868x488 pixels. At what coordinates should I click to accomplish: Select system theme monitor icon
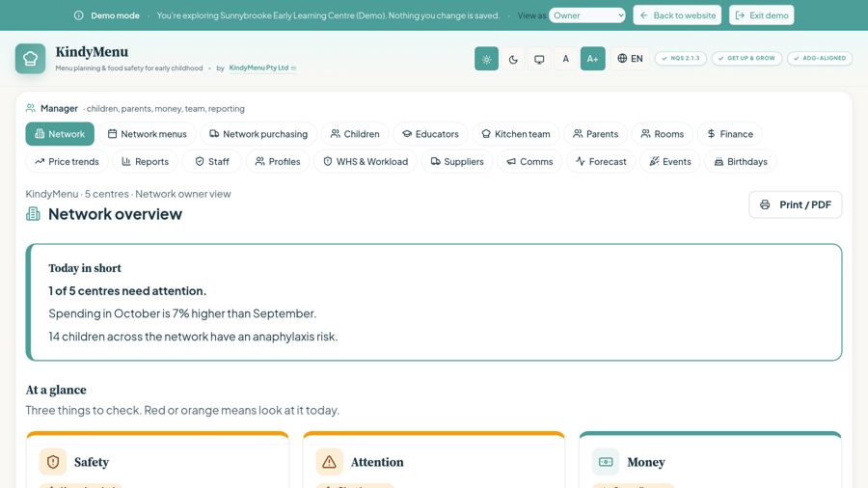539,59
